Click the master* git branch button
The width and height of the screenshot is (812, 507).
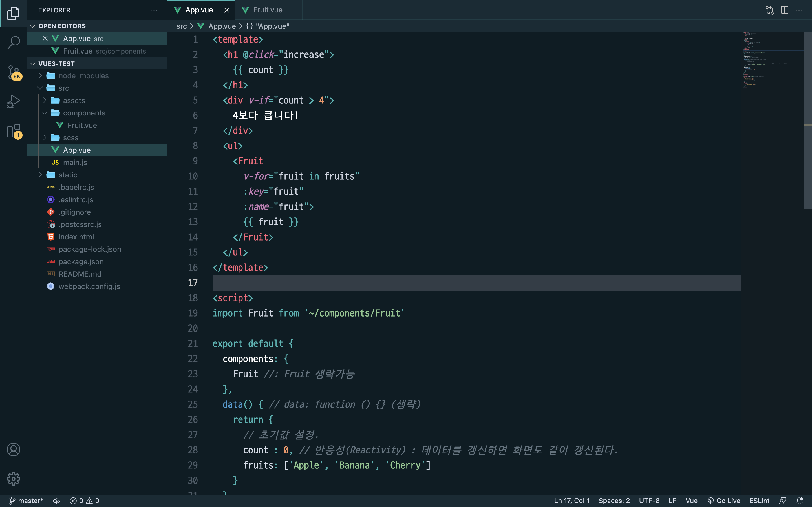click(x=26, y=501)
